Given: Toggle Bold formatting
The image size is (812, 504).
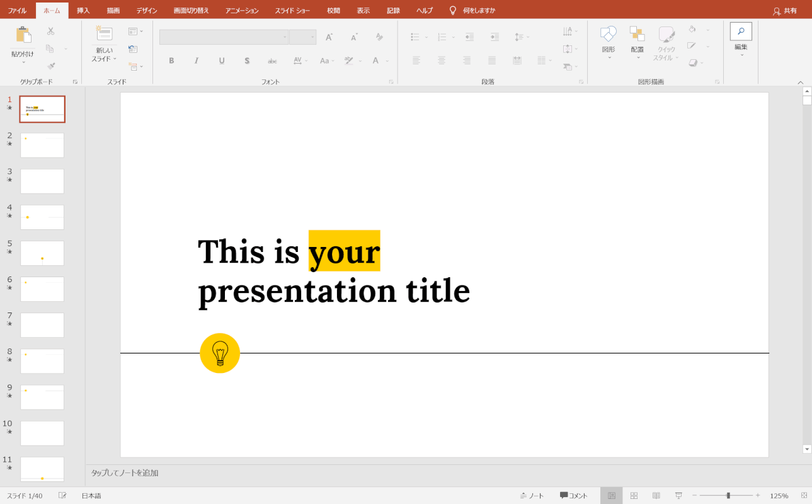Looking at the screenshot, I should (171, 60).
